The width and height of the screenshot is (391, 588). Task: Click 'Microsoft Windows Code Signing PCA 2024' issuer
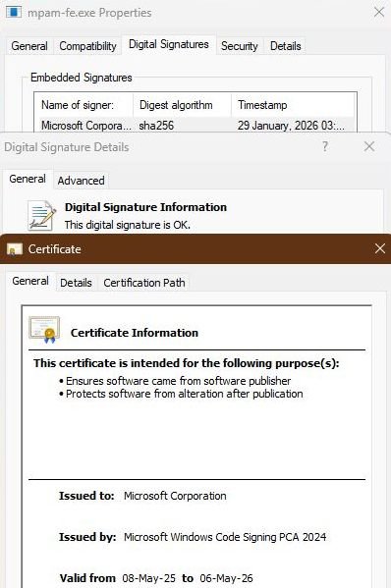pos(225,537)
